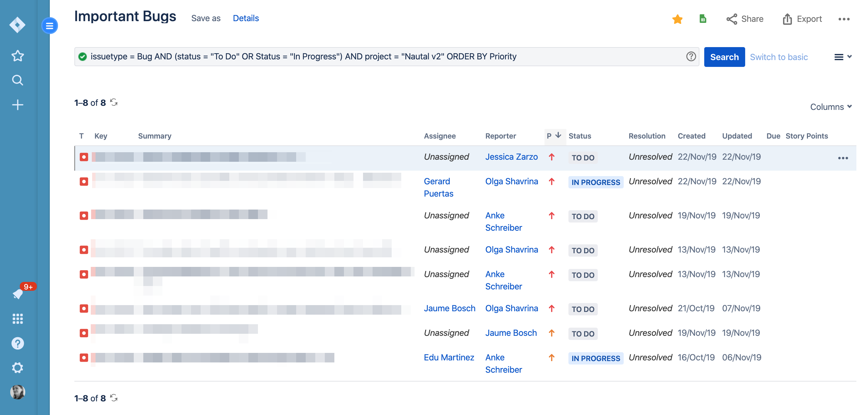Open the app switcher grid icon
The height and width of the screenshot is (415, 868).
tap(17, 319)
